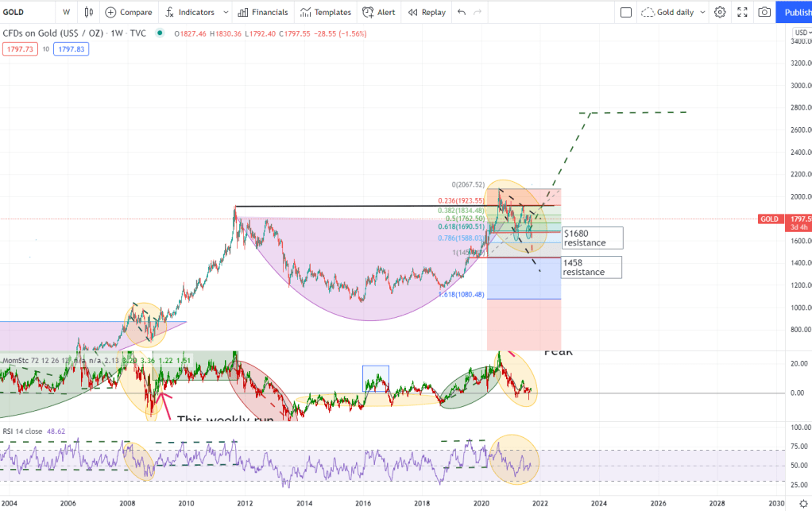Open the candlestick chart style selector

[88, 12]
